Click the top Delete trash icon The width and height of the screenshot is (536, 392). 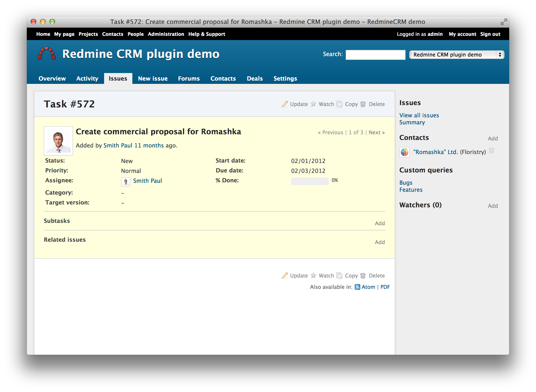point(363,104)
